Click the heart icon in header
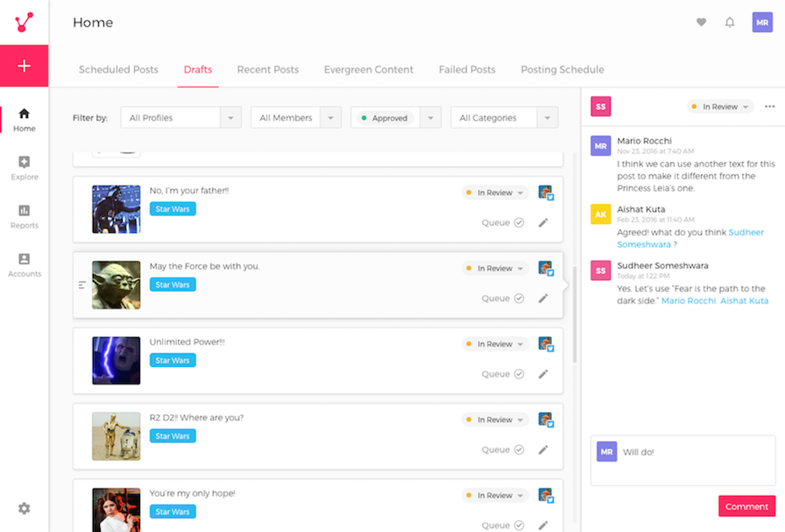The width and height of the screenshot is (785, 532). pos(701,22)
